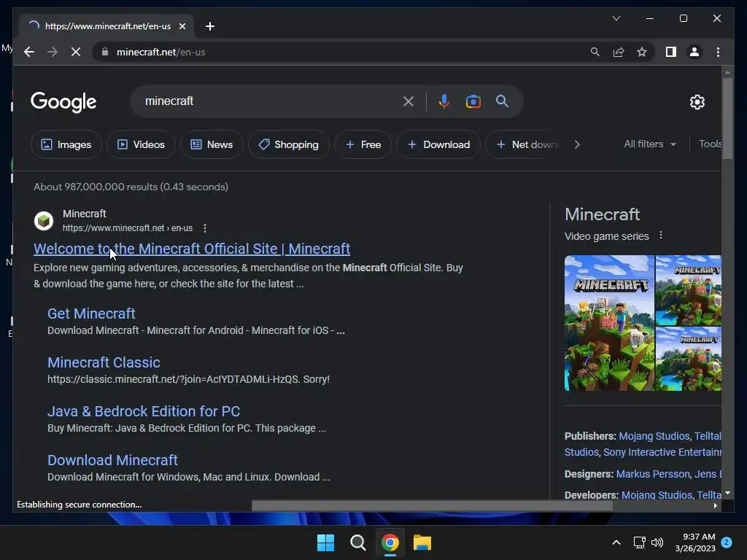
Task: Share this page from the address bar
Action: (x=619, y=52)
